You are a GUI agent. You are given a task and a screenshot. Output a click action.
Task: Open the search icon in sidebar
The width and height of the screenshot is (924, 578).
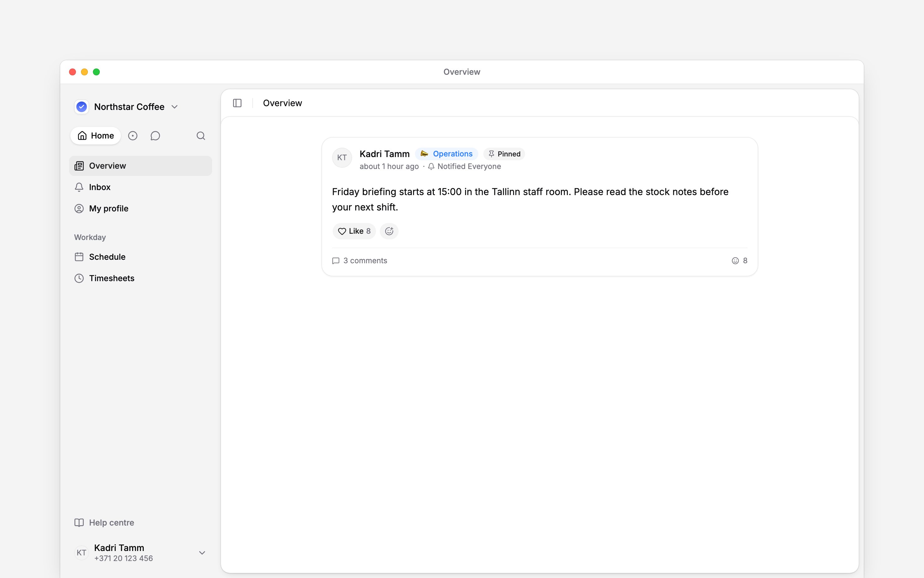tap(201, 136)
